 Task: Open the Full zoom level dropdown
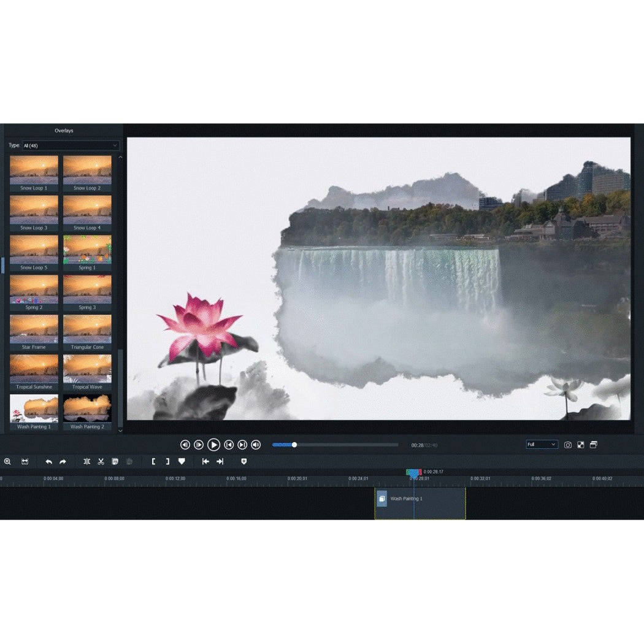(541, 445)
